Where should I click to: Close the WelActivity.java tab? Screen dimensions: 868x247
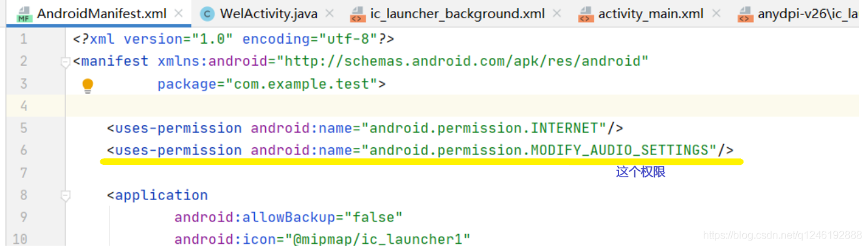click(x=329, y=13)
